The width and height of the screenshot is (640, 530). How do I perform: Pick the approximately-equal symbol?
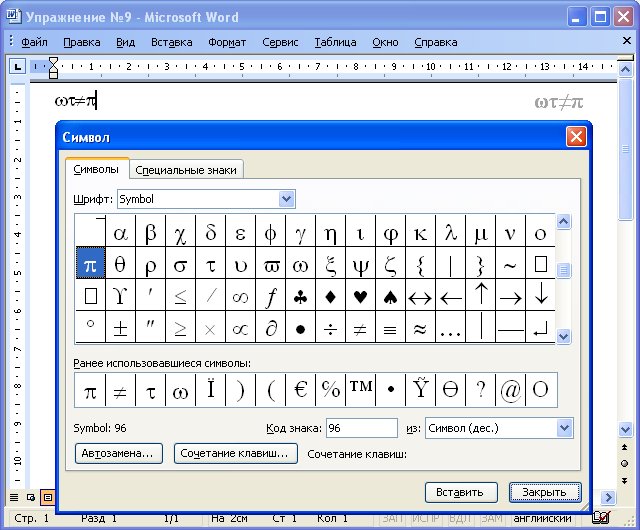(420, 326)
